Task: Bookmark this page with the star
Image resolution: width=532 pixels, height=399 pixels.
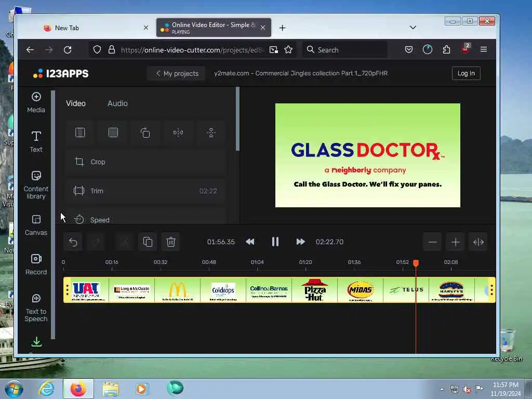Action: pos(288,50)
